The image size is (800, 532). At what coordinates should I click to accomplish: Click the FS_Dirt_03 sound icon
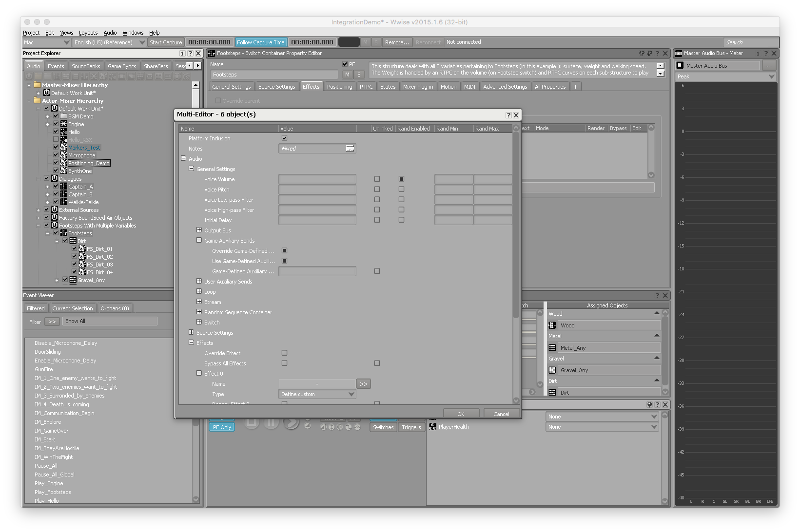coord(82,265)
